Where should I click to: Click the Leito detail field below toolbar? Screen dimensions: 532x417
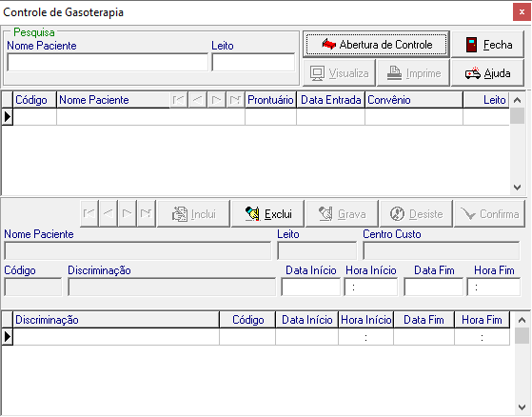pyautogui.click(x=317, y=251)
